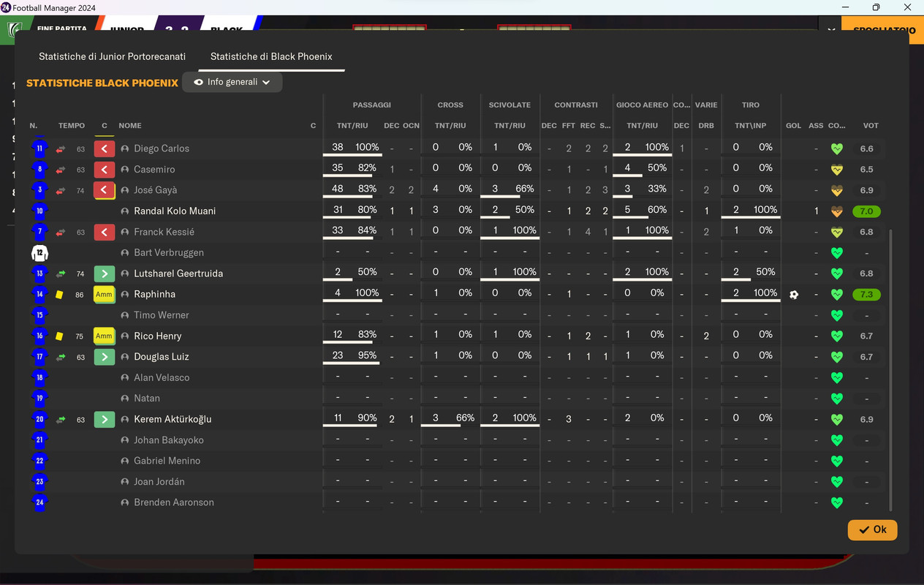This screenshot has height=585, width=924.
Task: Click red substituted-off arrow for Franck Kessié
Action: [105, 232]
